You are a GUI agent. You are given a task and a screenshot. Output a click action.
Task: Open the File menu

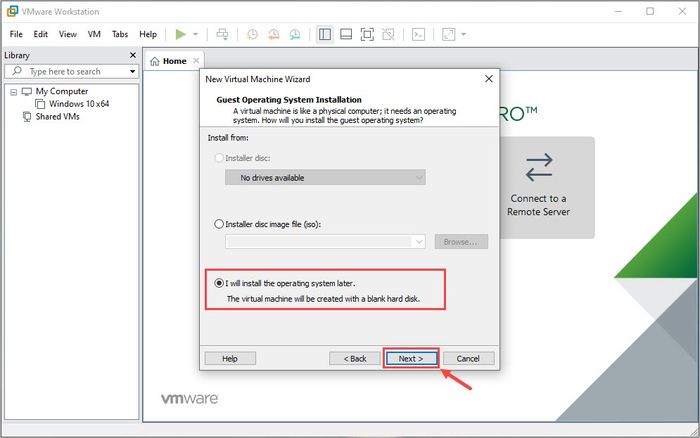click(x=16, y=34)
